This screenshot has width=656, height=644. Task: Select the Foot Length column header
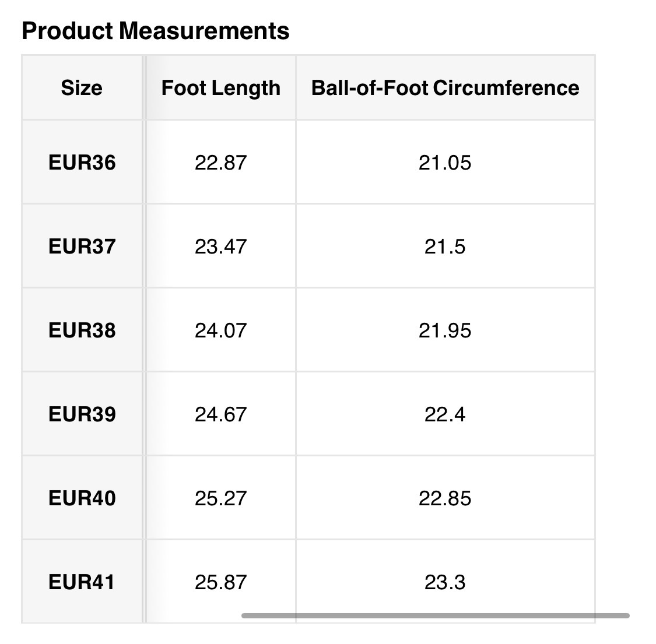(x=220, y=88)
